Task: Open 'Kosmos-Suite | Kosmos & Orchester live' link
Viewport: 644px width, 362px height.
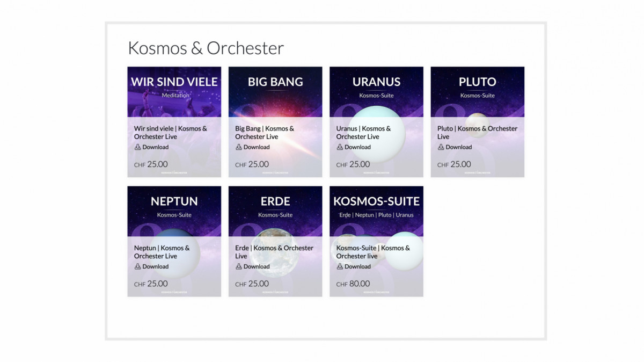Action: click(373, 252)
